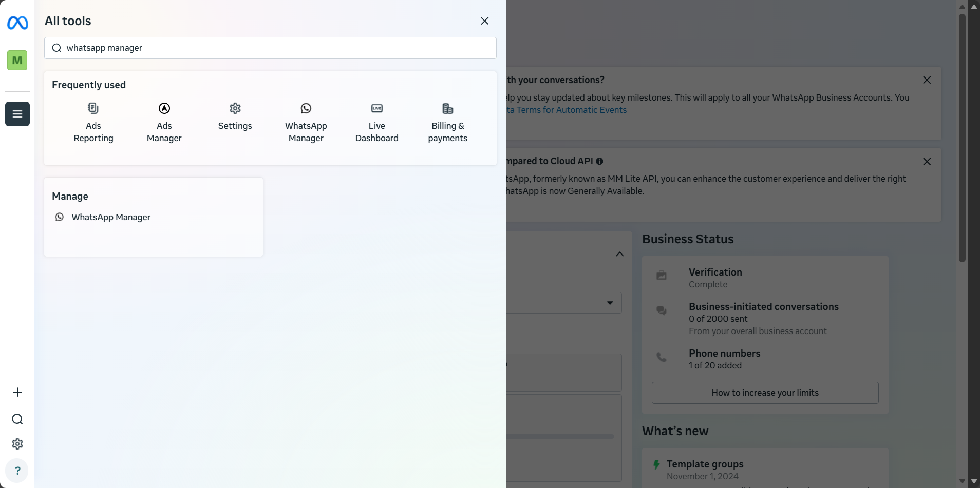
Task: Click the magnifier icon in search field
Action: [57, 48]
